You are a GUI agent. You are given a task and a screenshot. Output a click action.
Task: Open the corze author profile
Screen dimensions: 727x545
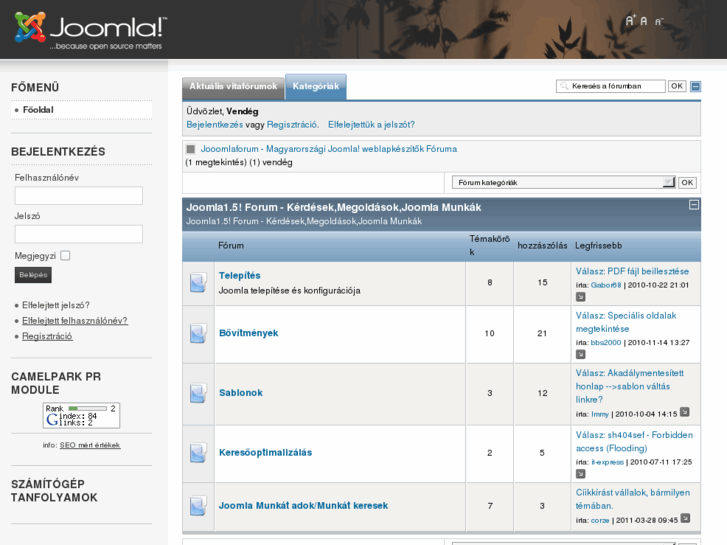point(600,520)
